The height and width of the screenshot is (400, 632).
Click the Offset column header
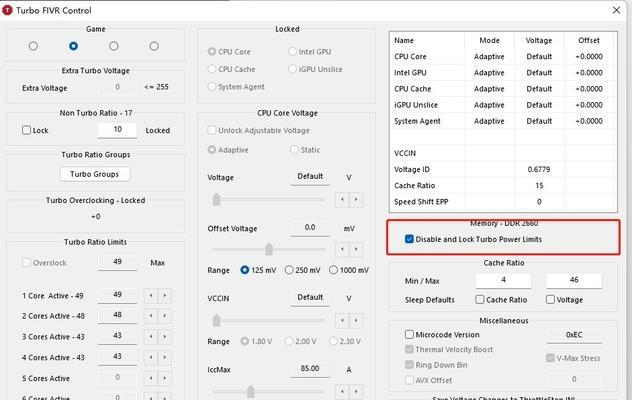(589, 40)
